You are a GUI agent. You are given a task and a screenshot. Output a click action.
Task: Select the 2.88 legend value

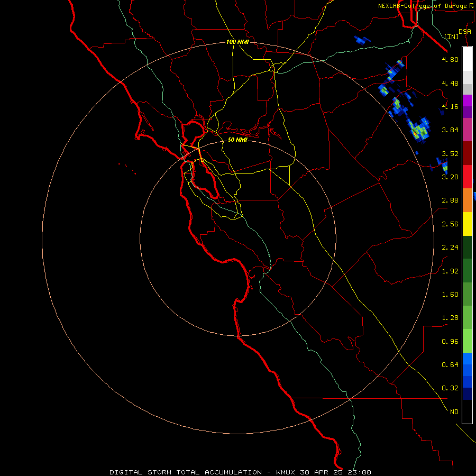tap(450, 200)
